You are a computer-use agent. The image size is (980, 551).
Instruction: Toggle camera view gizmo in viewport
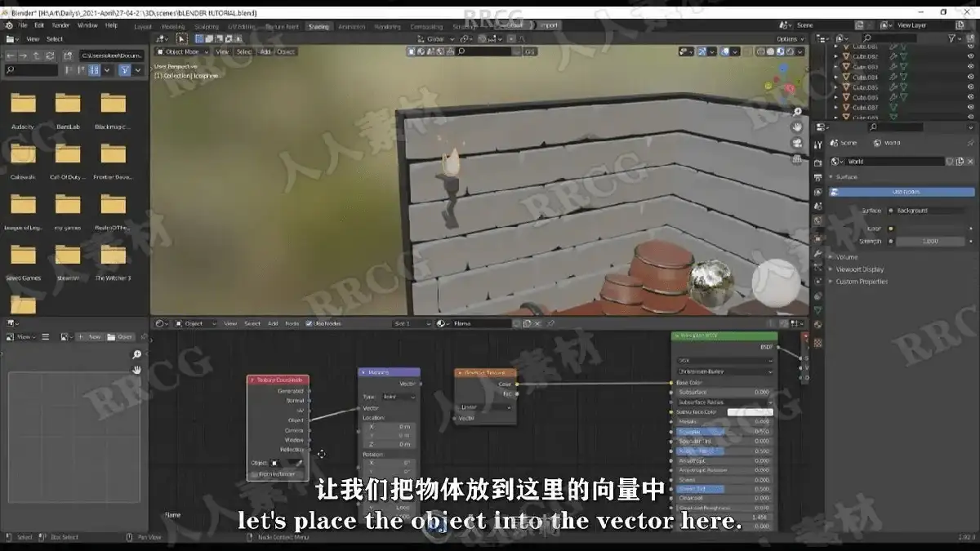pyautogui.click(x=797, y=143)
